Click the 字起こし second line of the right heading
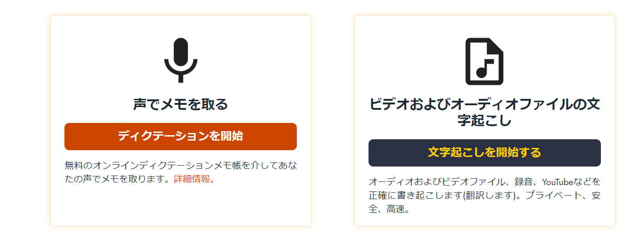644x245 pixels. point(484,121)
